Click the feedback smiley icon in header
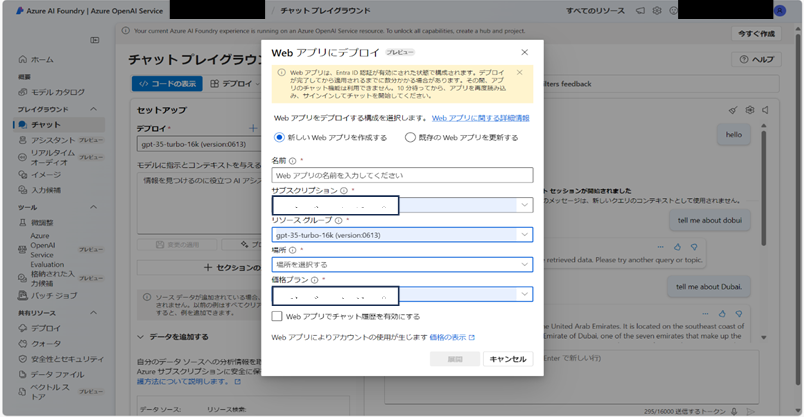 point(673,10)
